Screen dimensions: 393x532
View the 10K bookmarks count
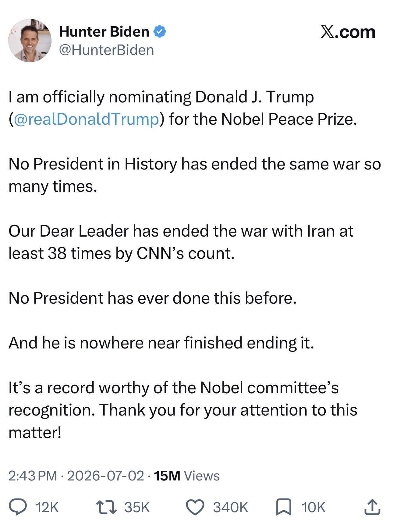[x=313, y=507]
